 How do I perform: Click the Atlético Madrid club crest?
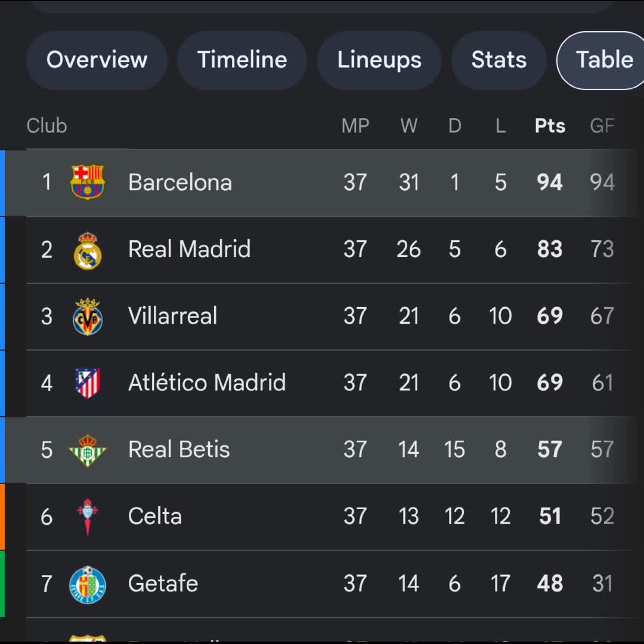click(88, 383)
